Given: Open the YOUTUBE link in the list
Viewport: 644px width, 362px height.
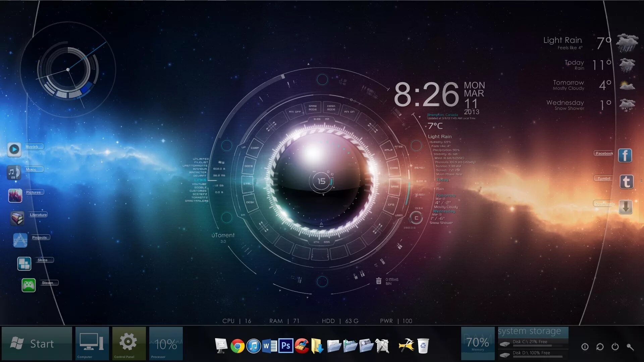Looking at the screenshot, I should pos(199,184).
